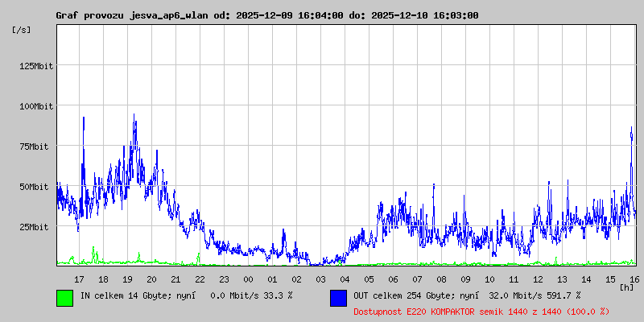Click hour label 19 on the x-axis
This screenshot has height=322, width=644.
[127, 279]
